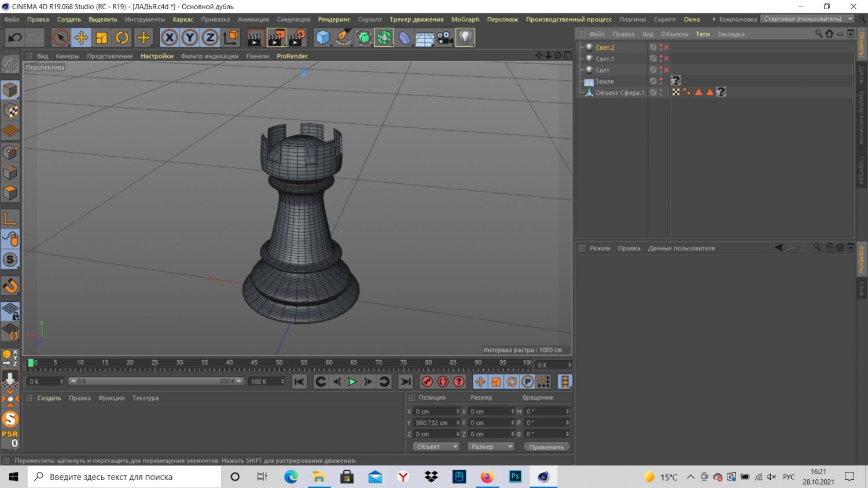Activate the Move tool in top toolbar

(x=81, y=38)
